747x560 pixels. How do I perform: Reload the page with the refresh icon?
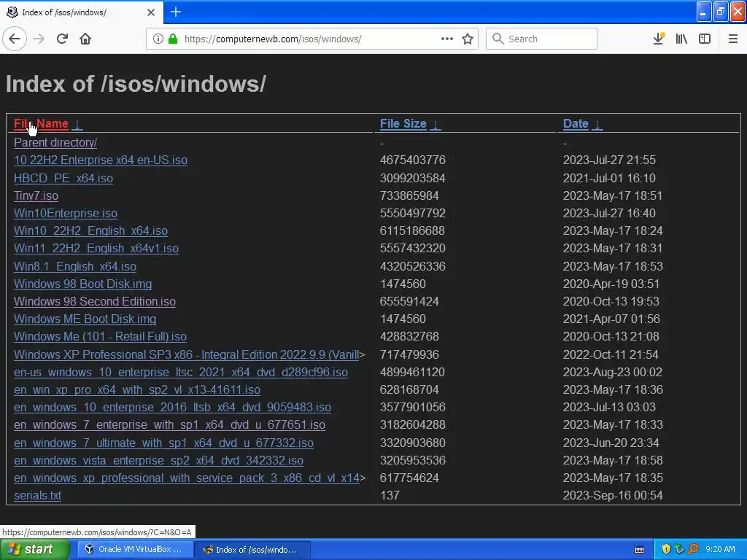(62, 39)
